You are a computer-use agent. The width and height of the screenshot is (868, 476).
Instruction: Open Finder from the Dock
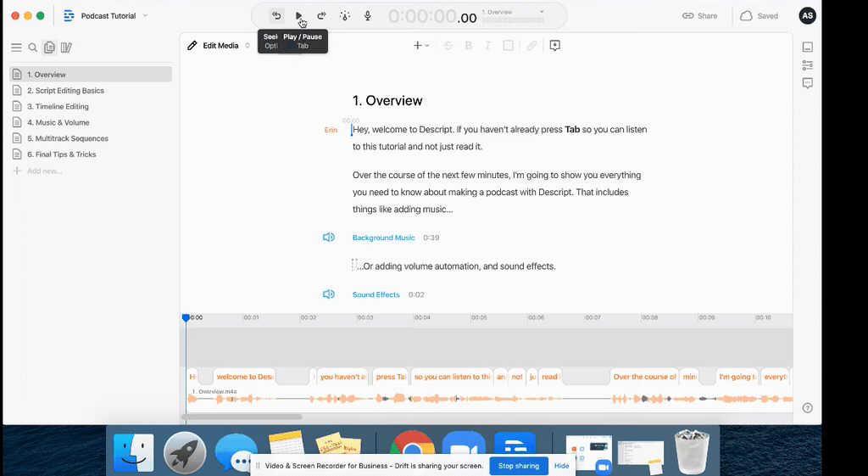[133, 452]
